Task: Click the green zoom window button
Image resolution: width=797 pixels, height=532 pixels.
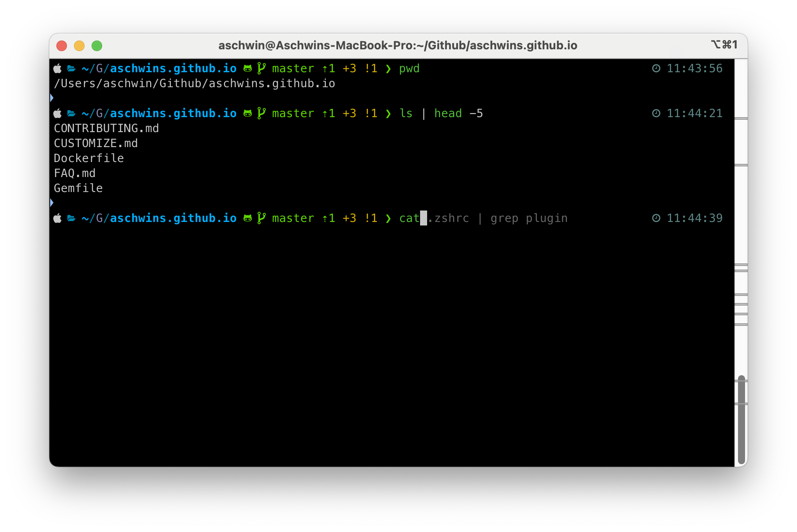Action: click(x=97, y=46)
